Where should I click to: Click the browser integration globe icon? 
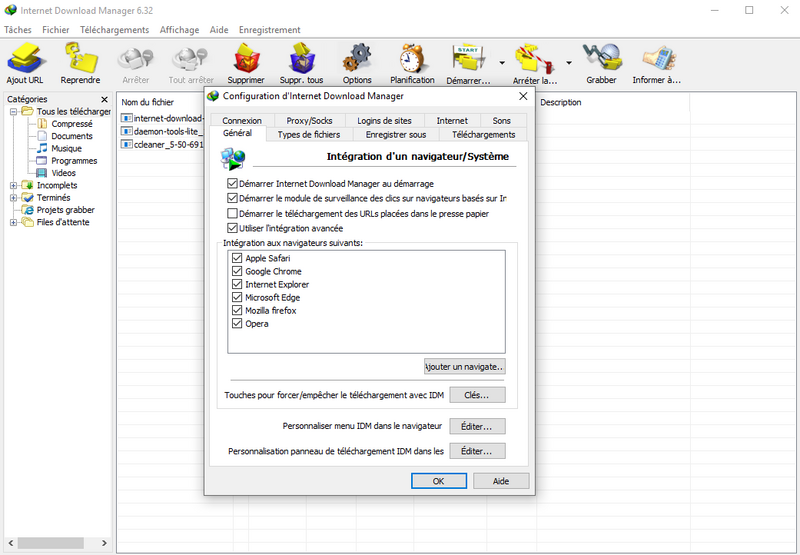(233, 159)
